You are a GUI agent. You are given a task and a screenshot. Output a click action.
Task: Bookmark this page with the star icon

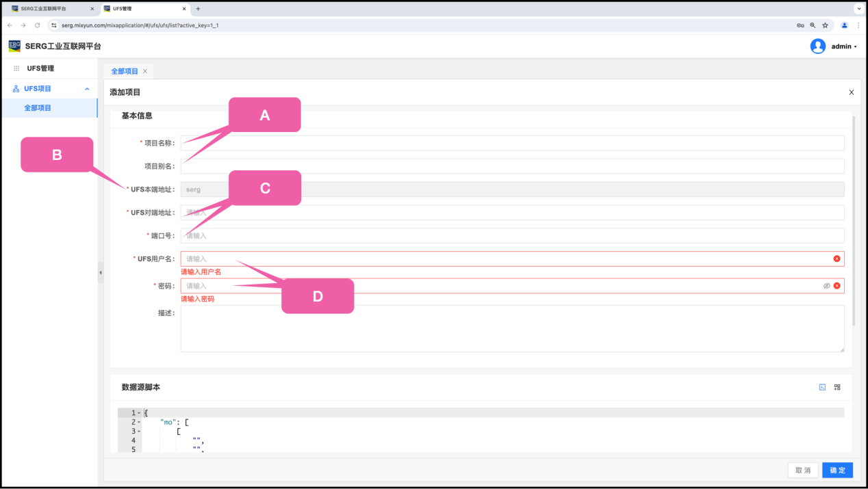(x=825, y=25)
